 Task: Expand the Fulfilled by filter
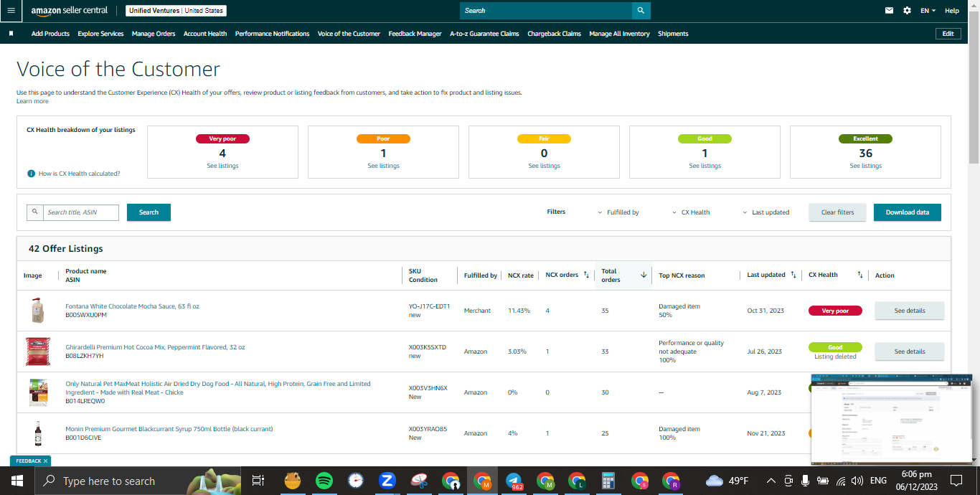coord(618,212)
